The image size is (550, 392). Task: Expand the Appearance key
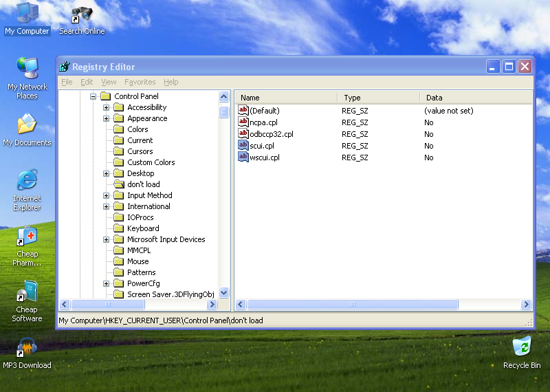(x=106, y=118)
